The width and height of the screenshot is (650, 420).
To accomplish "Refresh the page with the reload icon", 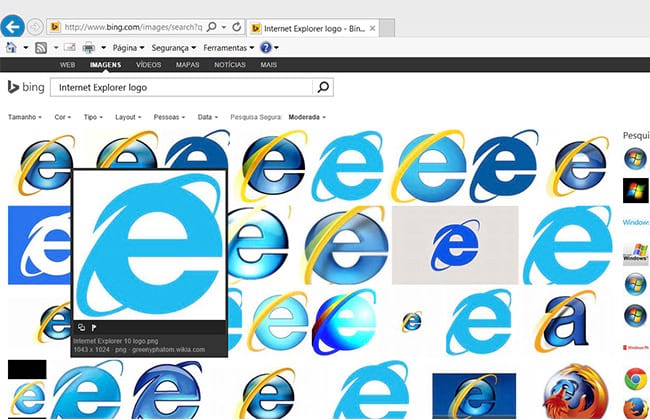I will 236,27.
